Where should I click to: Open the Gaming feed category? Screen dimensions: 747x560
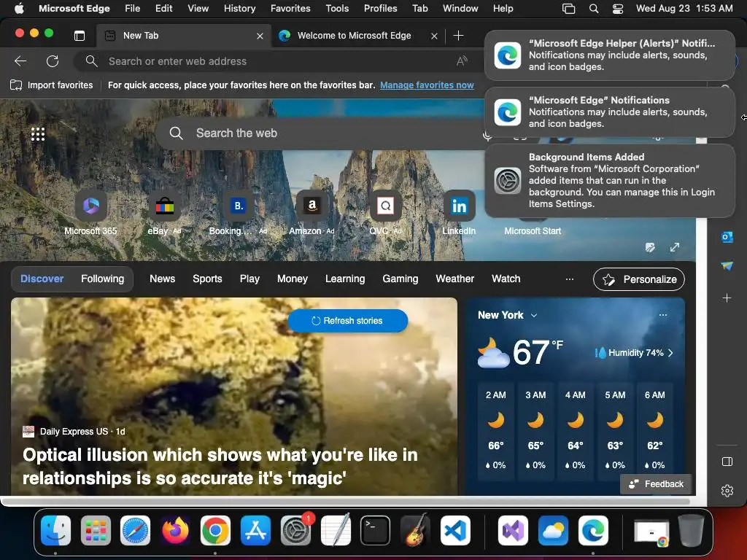pos(400,279)
